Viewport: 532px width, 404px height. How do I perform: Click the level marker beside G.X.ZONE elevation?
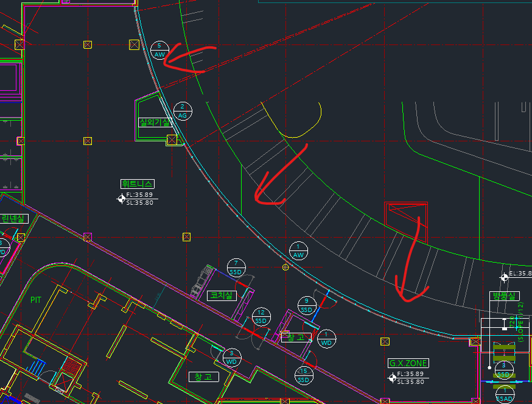393,378
